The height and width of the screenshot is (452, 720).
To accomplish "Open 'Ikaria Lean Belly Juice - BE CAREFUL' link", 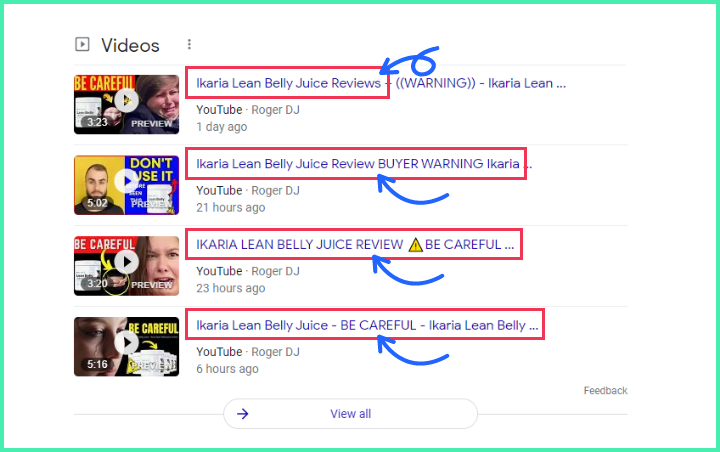I will click(367, 325).
